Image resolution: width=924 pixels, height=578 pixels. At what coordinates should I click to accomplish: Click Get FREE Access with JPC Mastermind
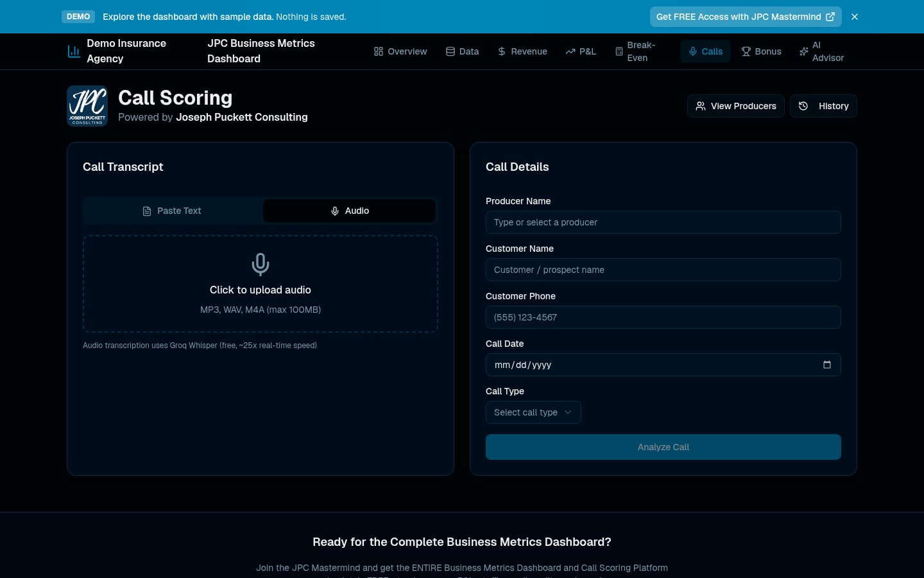[x=746, y=17]
